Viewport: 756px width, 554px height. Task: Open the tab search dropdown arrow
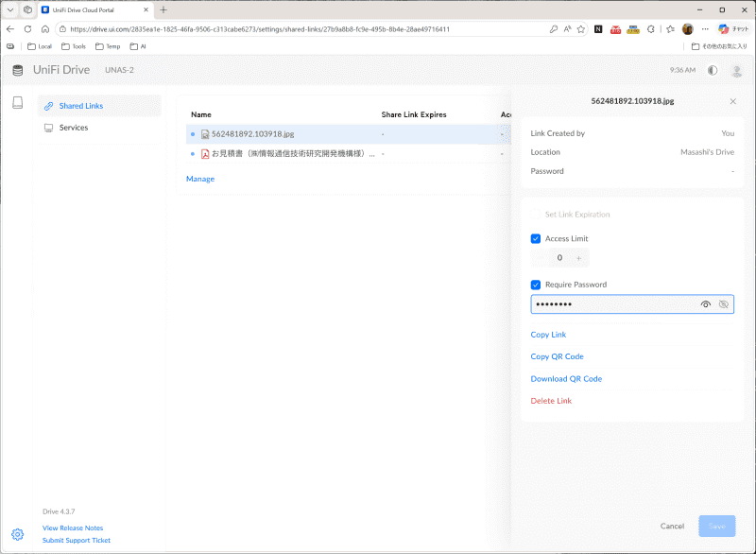pyautogui.click(x=10, y=9)
